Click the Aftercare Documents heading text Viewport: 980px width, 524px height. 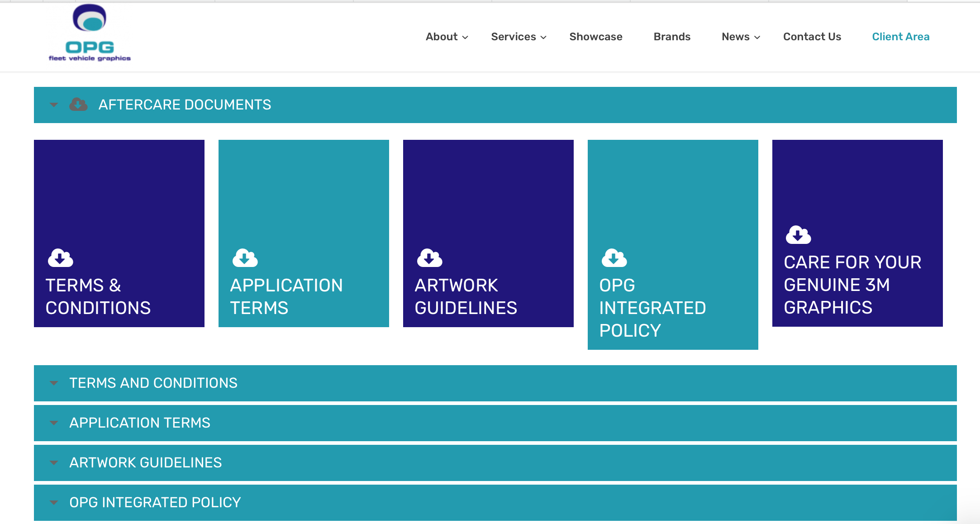tap(185, 105)
